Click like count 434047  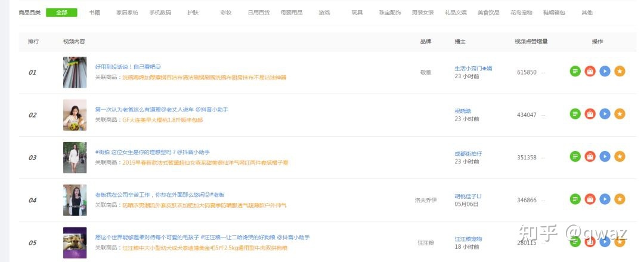(x=527, y=115)
